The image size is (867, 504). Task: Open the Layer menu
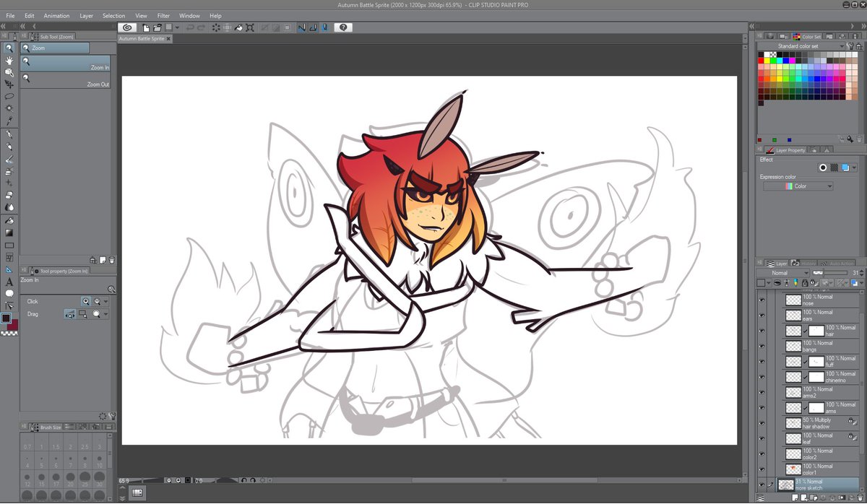(x=86, y=15)
